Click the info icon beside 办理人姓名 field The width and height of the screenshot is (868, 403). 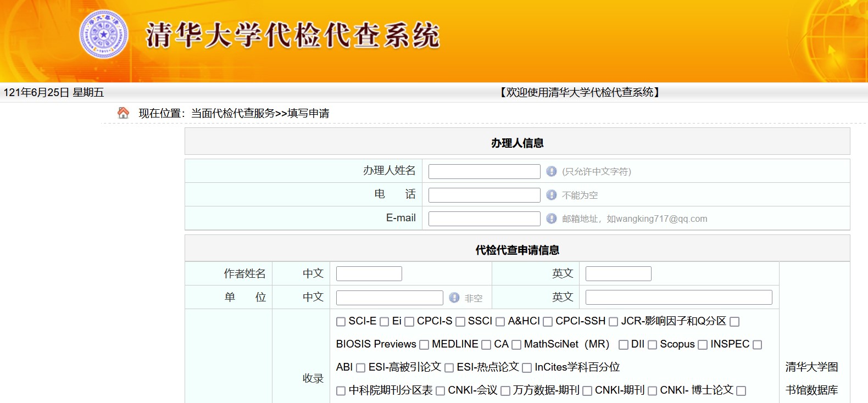552,171
